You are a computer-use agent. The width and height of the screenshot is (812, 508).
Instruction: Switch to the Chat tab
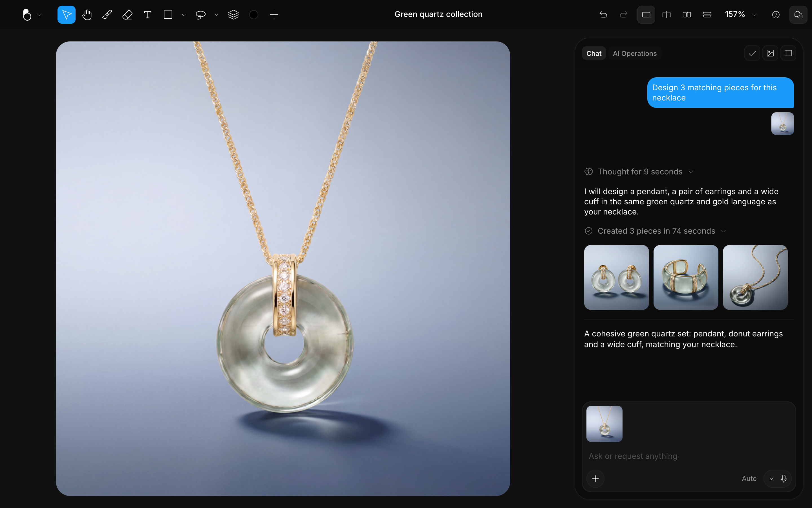(x=593, y=53)
